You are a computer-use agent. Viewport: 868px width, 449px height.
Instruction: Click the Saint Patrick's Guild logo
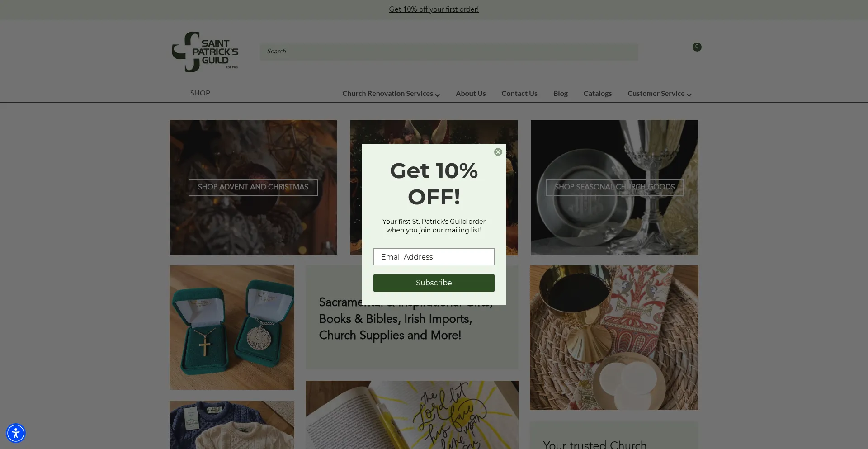tap(205, 52)
